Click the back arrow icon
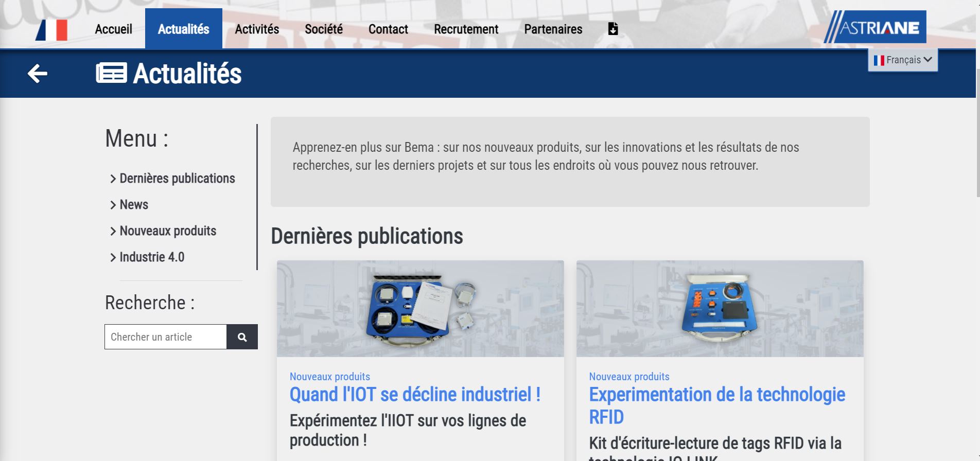The height and width of the screenshot is (461, 980). (x=37, y=73)
